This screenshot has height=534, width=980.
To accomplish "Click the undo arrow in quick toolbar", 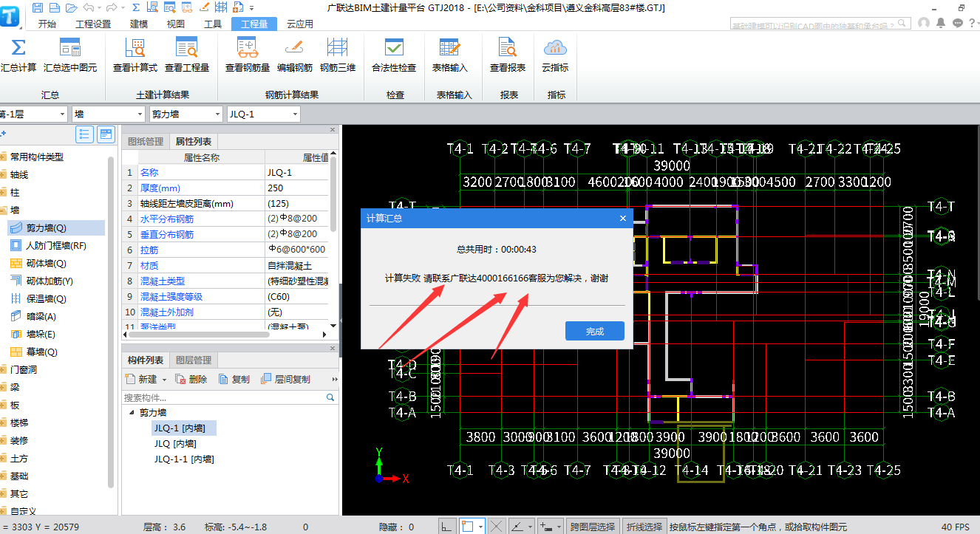I will click(x=89, y=7).
